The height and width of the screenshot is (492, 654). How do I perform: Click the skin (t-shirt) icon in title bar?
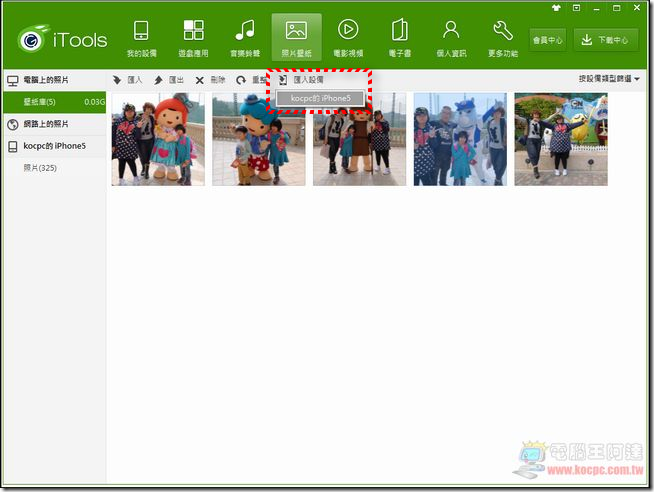(556, 8)
